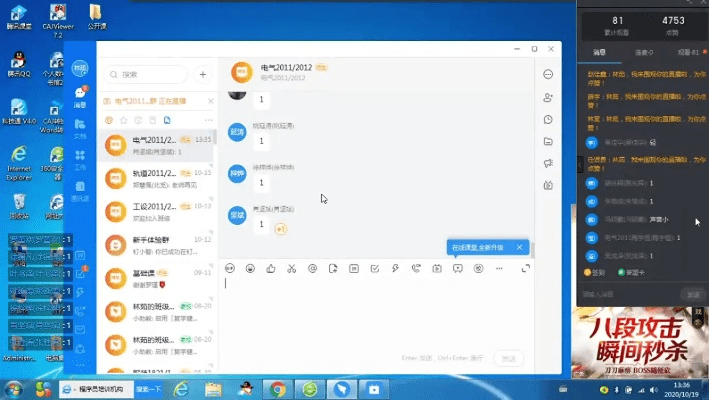Click the plus button beside search box
Image resolution: width=709 pixels, height=400 pixels.
[203, 74]
